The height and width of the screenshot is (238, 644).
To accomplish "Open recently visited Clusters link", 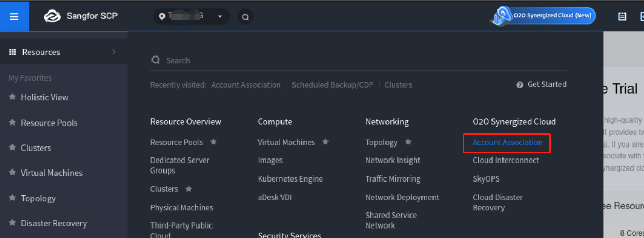I will [399, 85].
